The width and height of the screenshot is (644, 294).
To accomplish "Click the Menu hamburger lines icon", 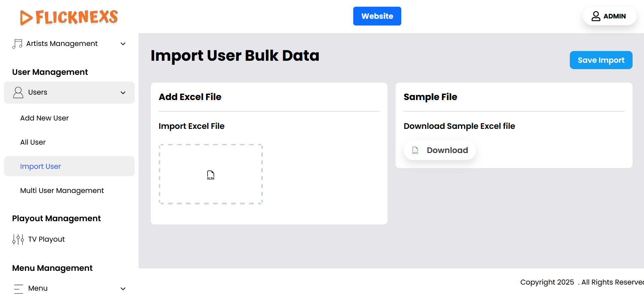I will [x=18, y=289].
